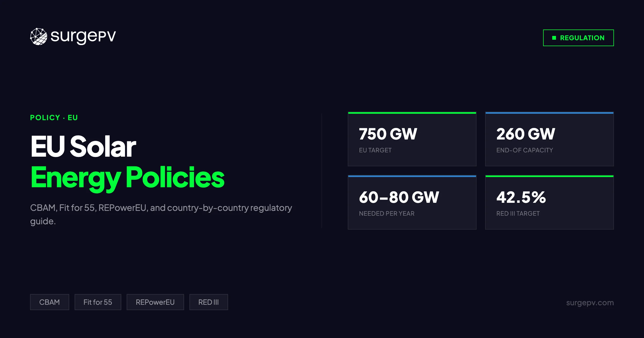The width and height of the screenshot is (644, 338).
Task: Select the 42.5% stat value
Action: coord(521,197)
